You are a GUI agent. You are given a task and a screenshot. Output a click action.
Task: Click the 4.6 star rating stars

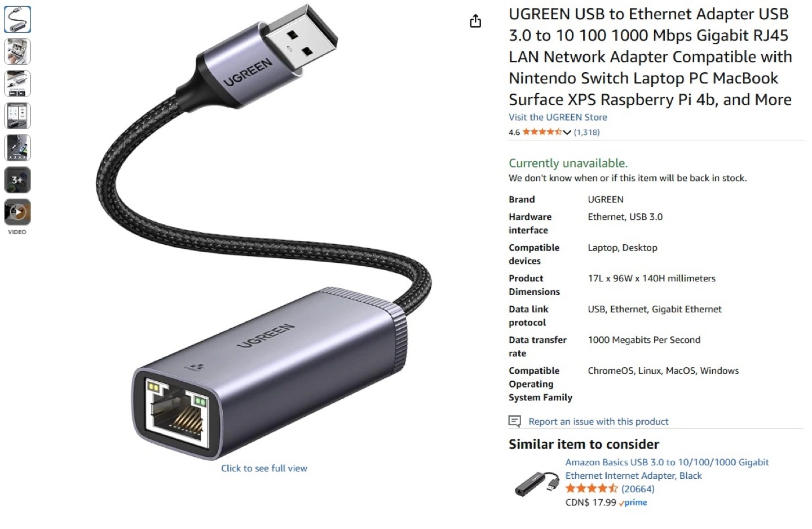[542, 132]
